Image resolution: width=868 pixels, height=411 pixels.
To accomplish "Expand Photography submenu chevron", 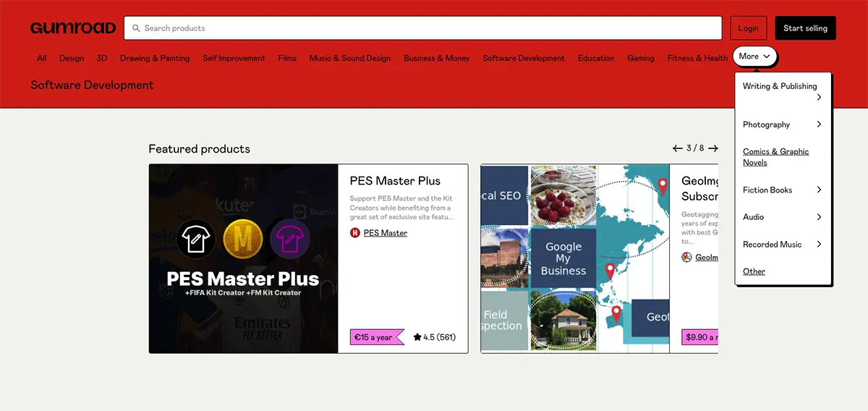I will tap(819, 124).
